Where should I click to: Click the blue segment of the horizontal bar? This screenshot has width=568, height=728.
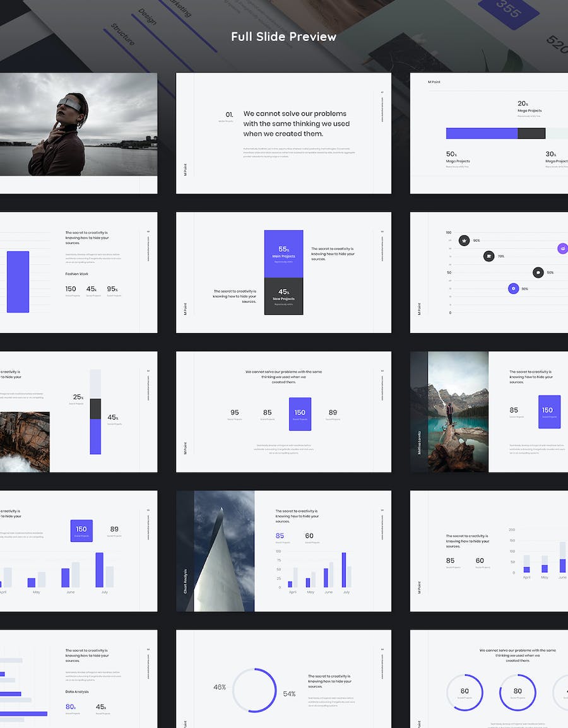click(482, 133)
